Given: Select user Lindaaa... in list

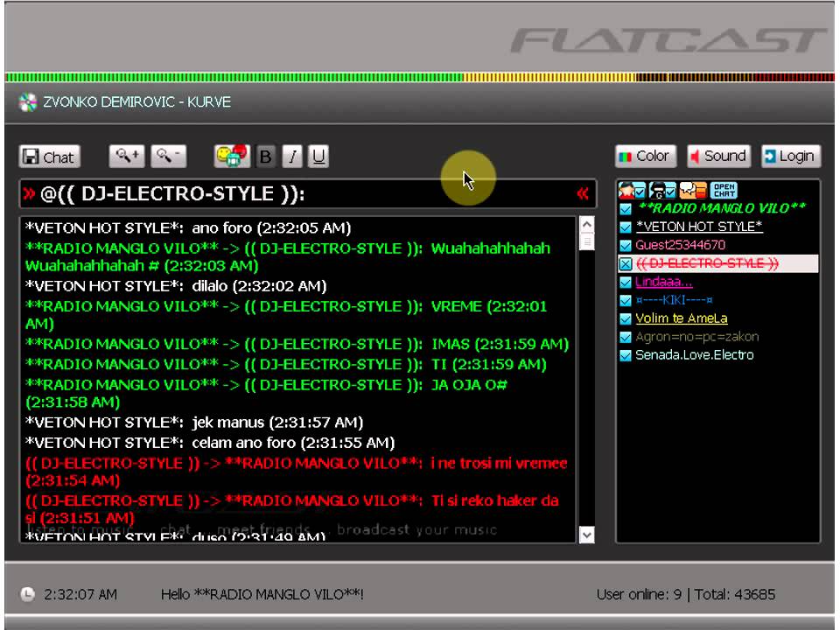Looking at the screenshot, I should 664,281.
